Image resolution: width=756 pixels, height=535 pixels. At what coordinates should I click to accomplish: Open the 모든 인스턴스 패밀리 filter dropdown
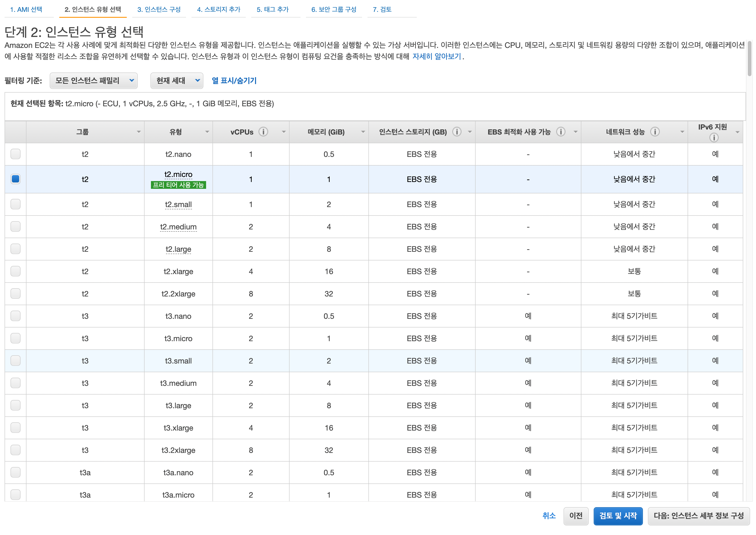coord(93,81)
